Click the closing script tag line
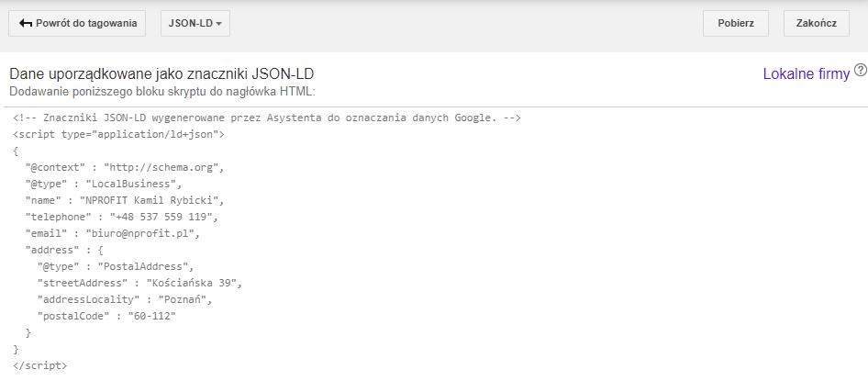Viewport: 868px width, 381px height. [x=40, y=365]
